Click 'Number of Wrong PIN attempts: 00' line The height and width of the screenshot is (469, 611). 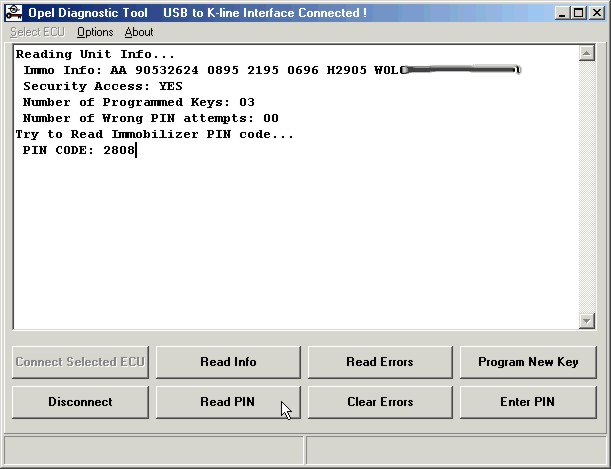[150, 118]
